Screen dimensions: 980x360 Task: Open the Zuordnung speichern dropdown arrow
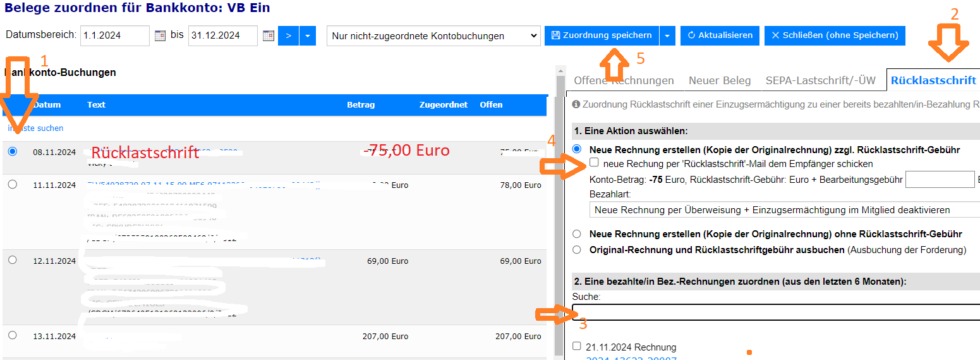point(667,36)
